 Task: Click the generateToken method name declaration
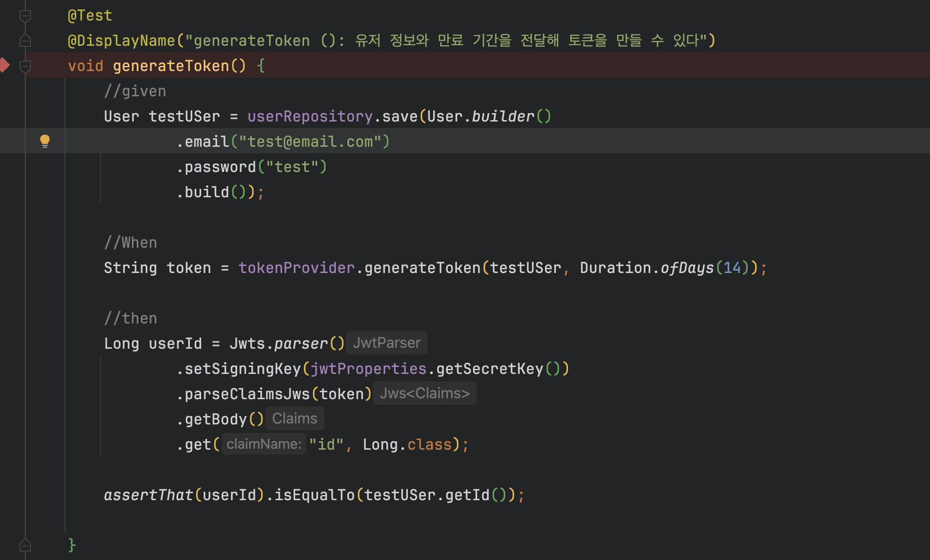[x=171, y=66]
